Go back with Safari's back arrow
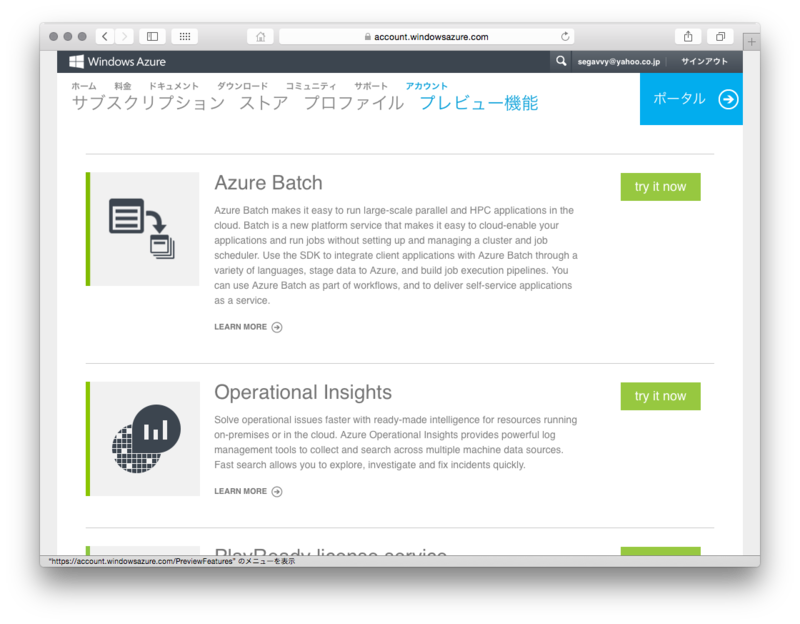 105,36
